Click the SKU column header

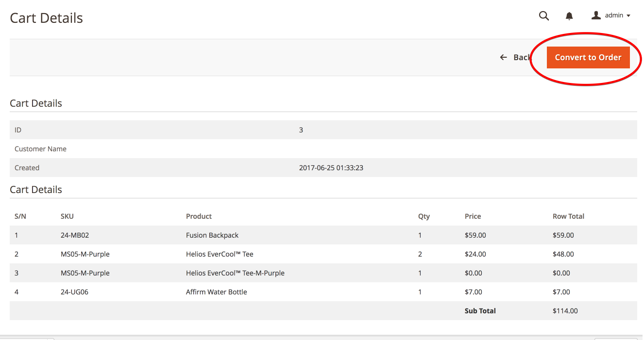coord(67,216)
